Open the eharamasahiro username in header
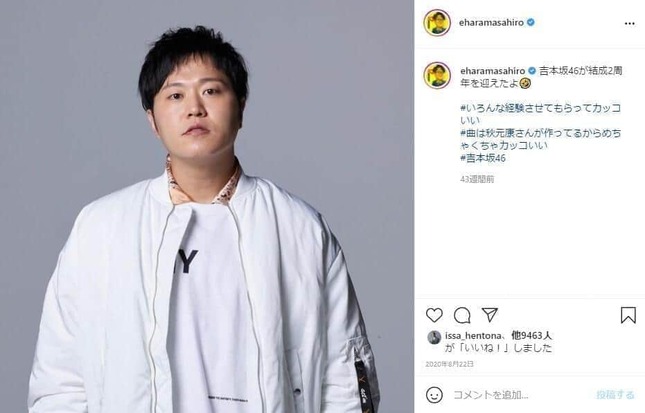This screenshot has height=413, width=645. coord(491,23)
